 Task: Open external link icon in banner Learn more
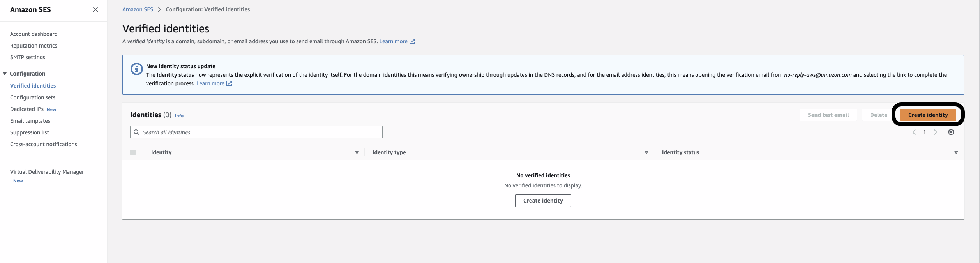tap(229, 83)
